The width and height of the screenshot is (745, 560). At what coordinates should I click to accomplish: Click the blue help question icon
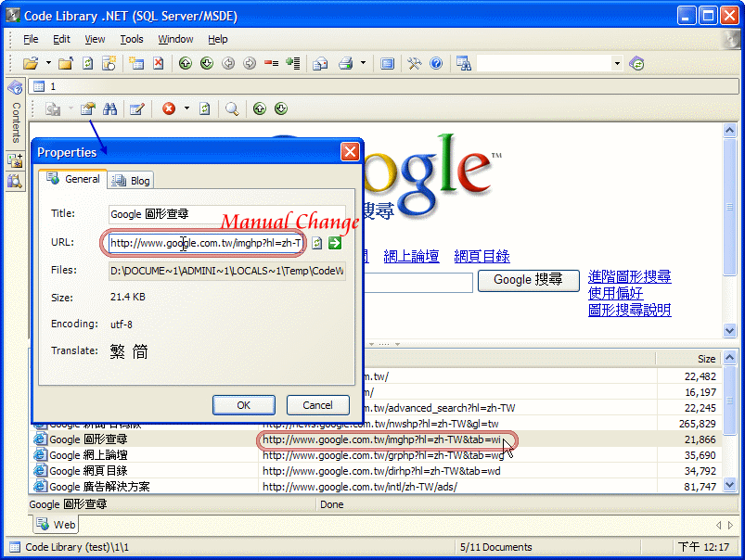436,63
